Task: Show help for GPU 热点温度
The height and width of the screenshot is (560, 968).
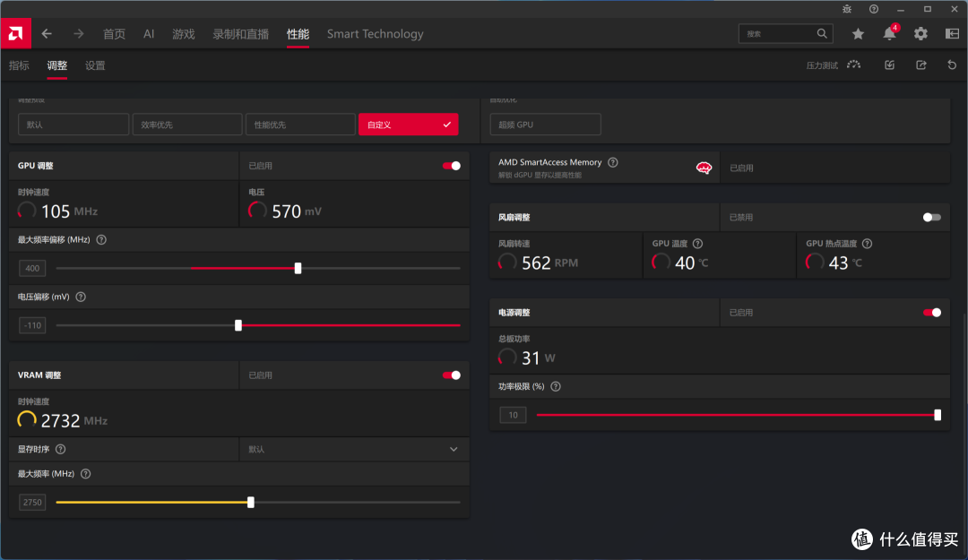Action: 867,243
